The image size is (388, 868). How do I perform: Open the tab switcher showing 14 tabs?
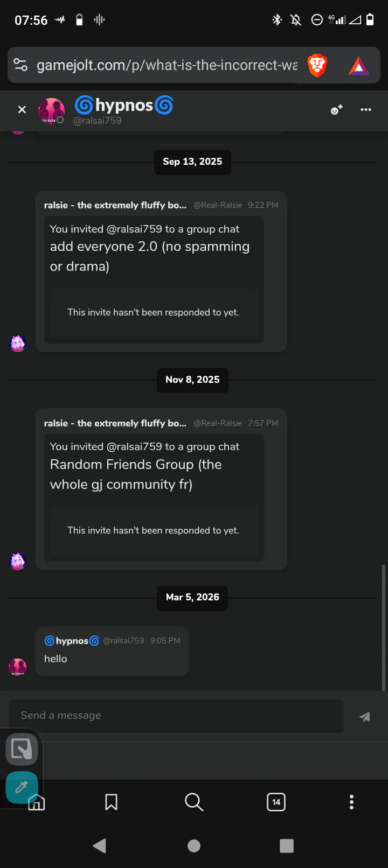[276, 802]
